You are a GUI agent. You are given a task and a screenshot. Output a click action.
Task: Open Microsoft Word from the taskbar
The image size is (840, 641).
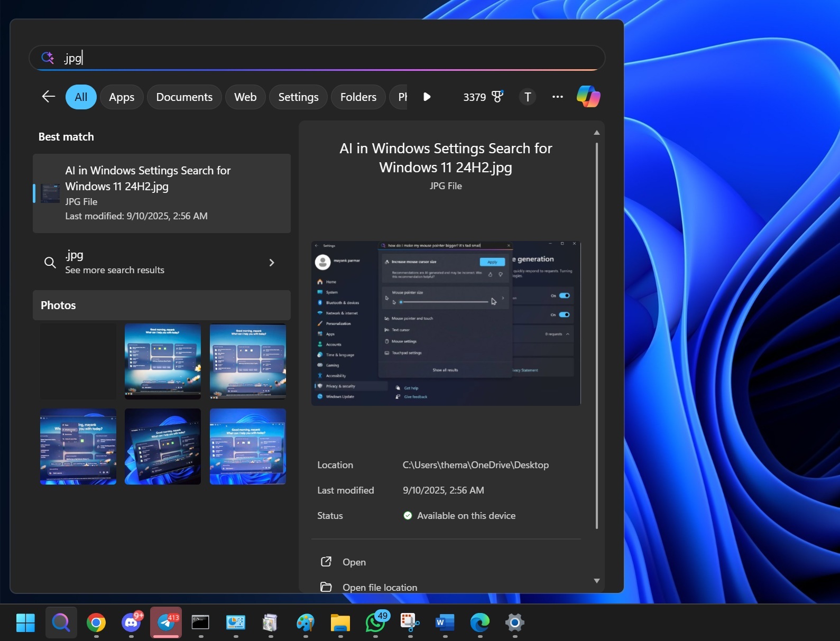(x=445, y=623)
